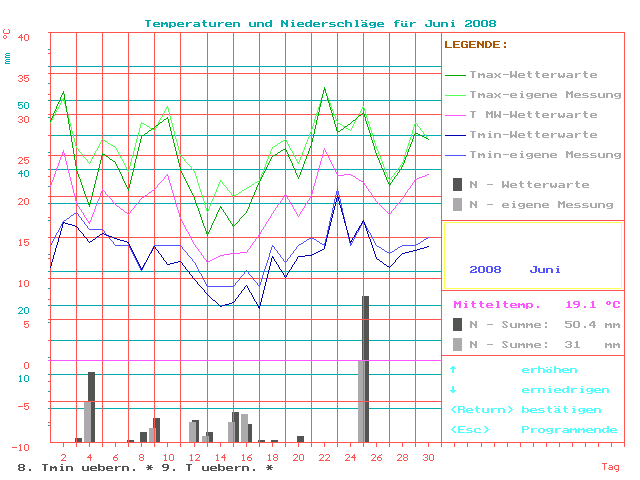The height and width of the screenshot is (480, 640).
Task: Click the light gray square beside N - Summe 31 mm
Action: pos(458,344)
